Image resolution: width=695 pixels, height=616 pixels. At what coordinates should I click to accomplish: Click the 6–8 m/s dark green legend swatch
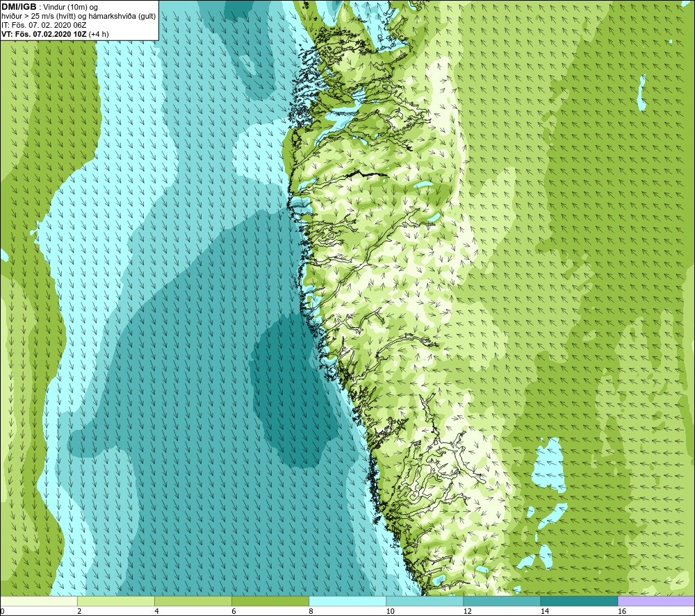270,601
